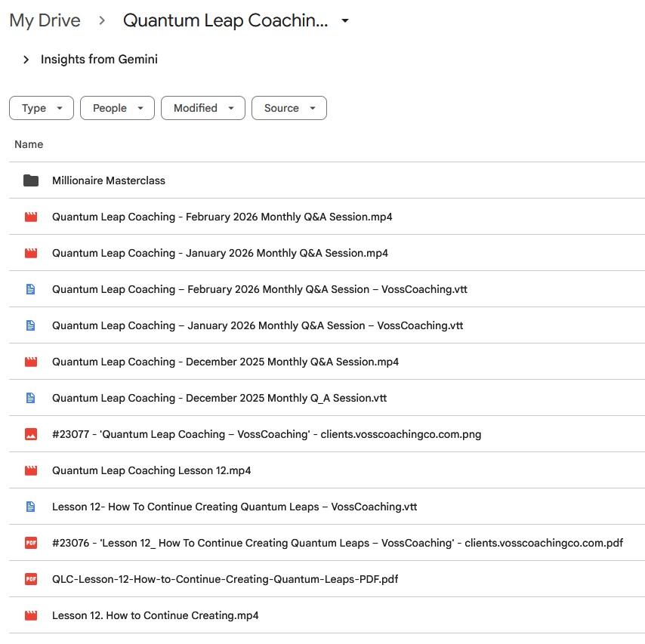
Task: Click the PDF icon for QLC-Lesson-12 PDF file
Action: [30, 579]
